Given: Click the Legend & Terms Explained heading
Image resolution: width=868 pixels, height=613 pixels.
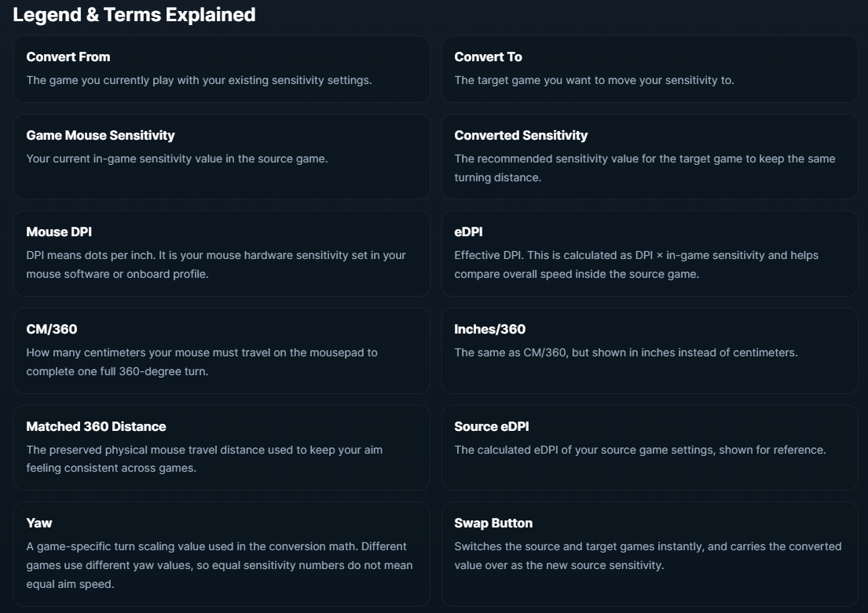Looking at the screenshot, I should [134, 15].
